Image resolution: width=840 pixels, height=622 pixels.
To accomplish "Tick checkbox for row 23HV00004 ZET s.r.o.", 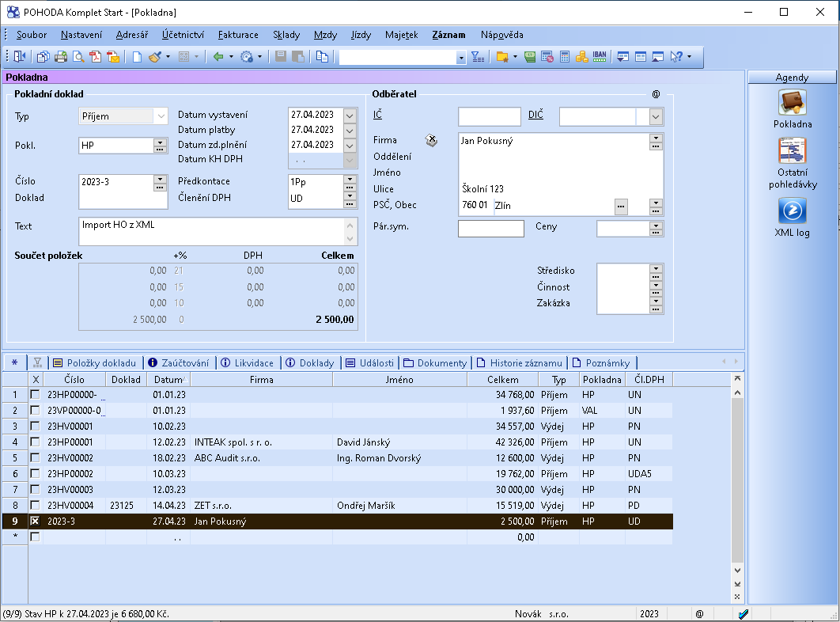I will point(35,505).
